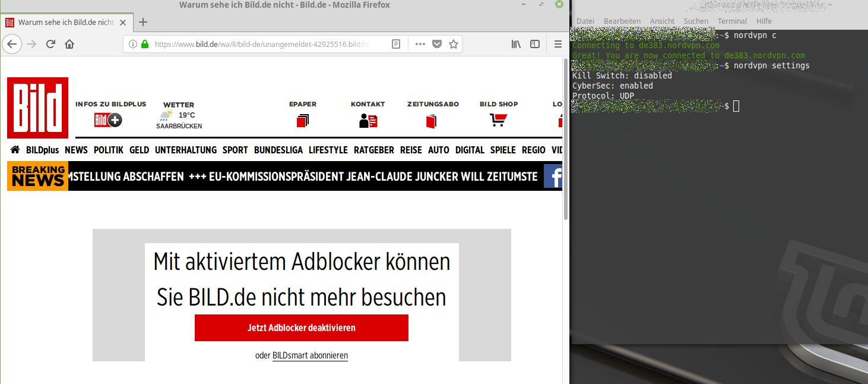Screen dimensions: 868x384
Task: Open AUTO section
Action: pyautogui.click(x=439, y=150)
